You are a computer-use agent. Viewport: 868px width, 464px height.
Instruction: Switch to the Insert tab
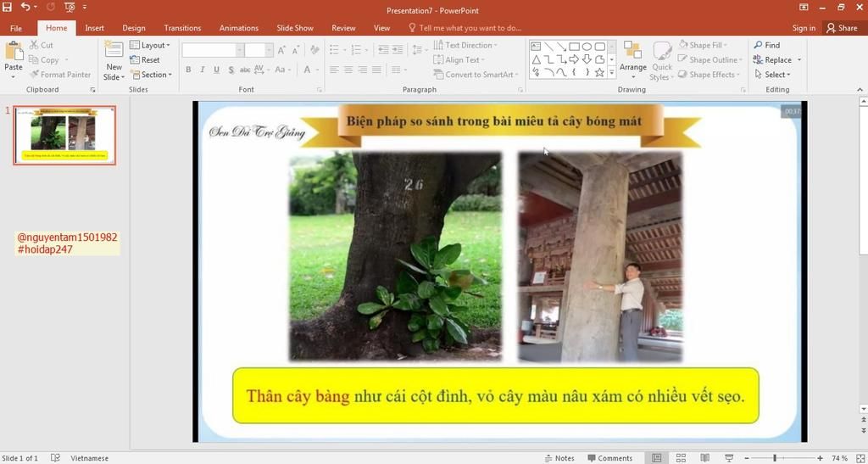(x=94, y=28)
